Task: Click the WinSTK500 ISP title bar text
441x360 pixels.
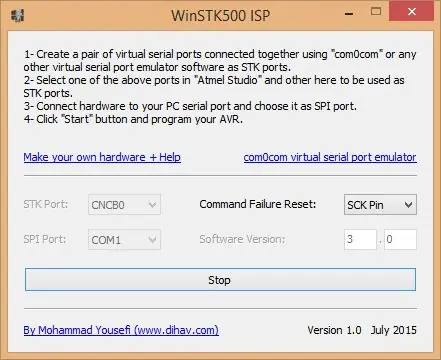Action: (x=220, y=16)
